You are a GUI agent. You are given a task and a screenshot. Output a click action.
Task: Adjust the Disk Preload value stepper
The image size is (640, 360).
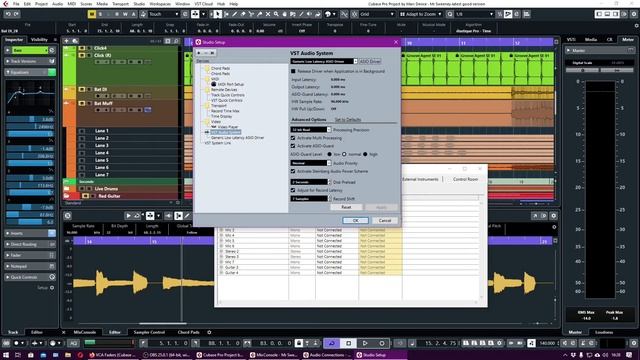pyautogui.click(x=329, y=182)
